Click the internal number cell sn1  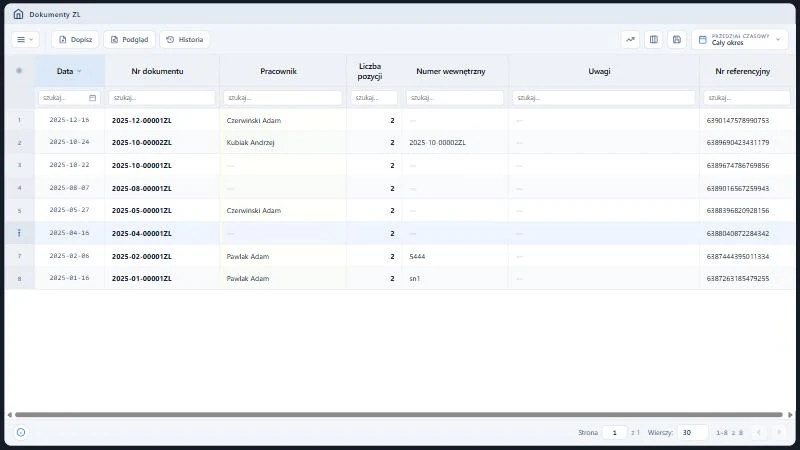point(414,279)
